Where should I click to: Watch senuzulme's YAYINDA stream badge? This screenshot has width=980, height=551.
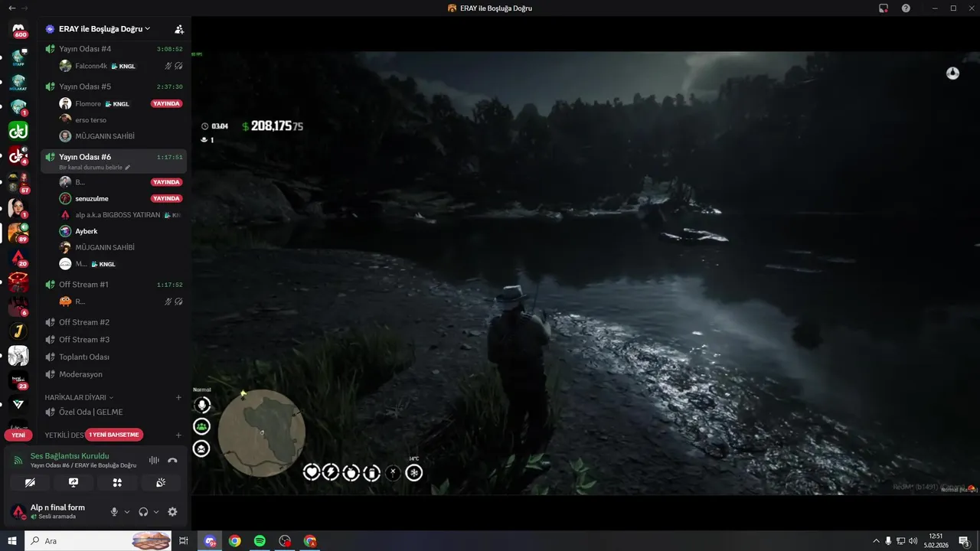pyautogui.click(x=167, y=198)
